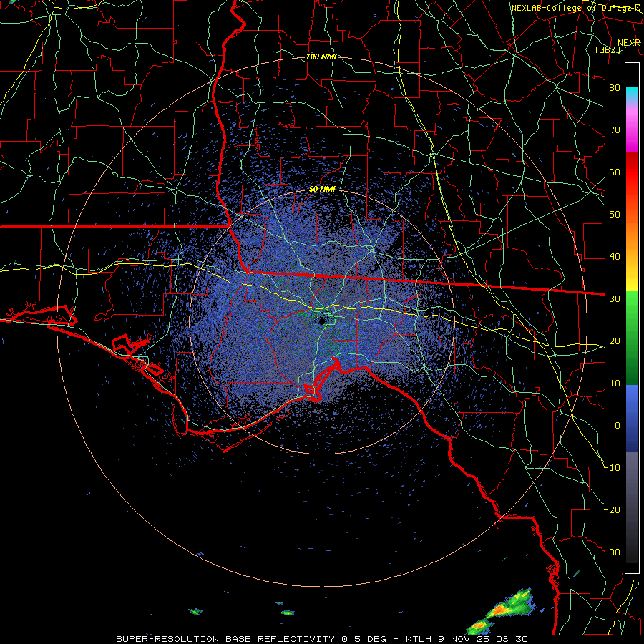The image size is (644, 644).
Task: Click the "100 NMI" range ring label
Action: click(321, 57)
